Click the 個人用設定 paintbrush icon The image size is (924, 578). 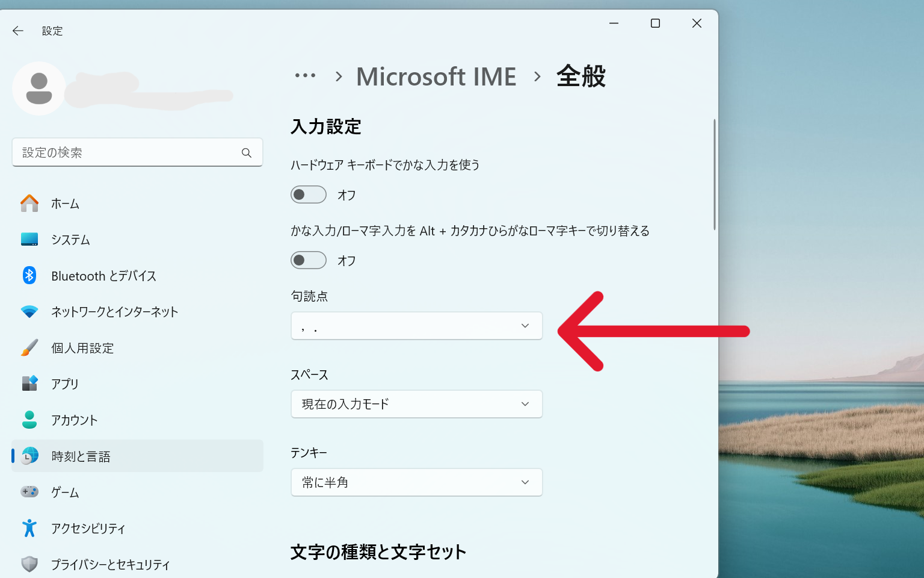point(29,347)
